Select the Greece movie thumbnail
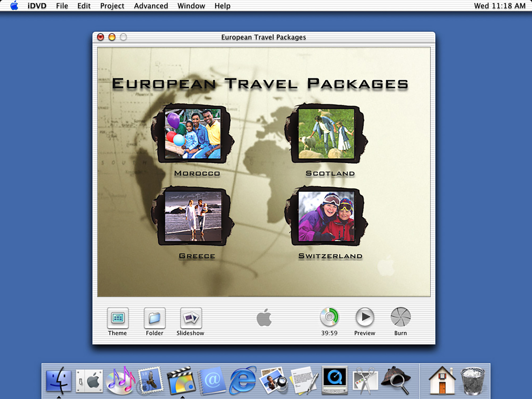Image resolution: width=532 pixels, height=399 pixels. click(x=193, y=216)
